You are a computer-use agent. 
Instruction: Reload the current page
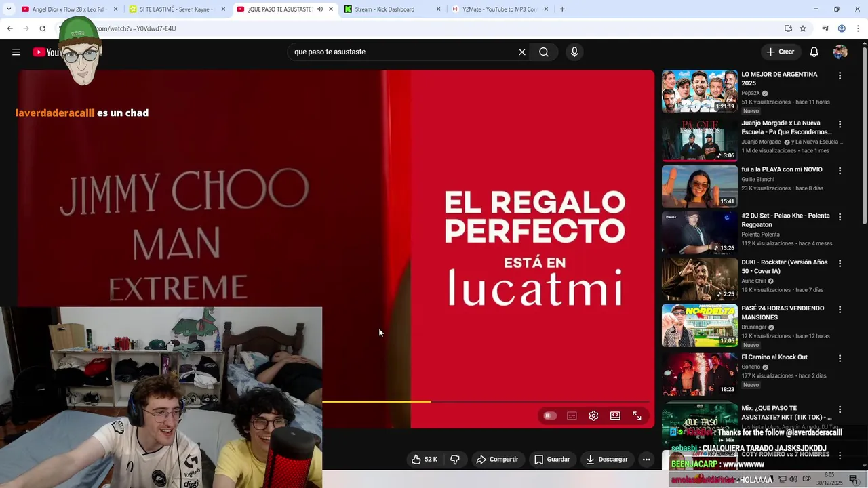[42, 28]
